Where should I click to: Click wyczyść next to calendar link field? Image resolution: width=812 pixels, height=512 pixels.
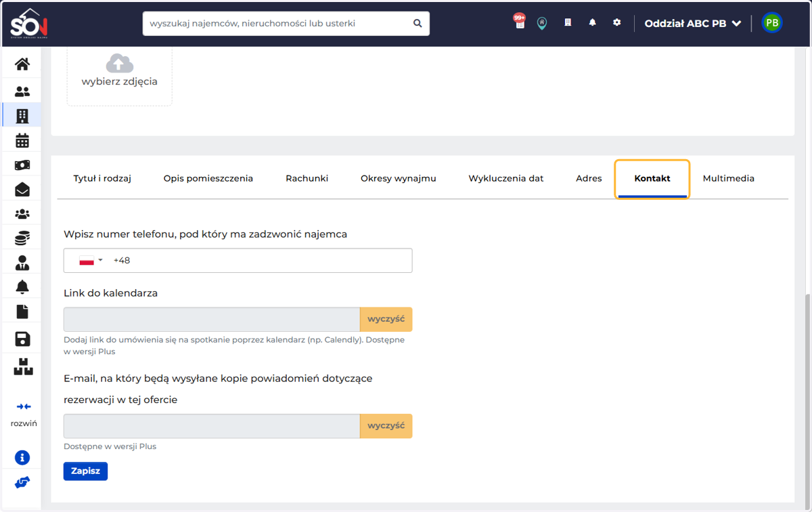click(x=386, y=319)
